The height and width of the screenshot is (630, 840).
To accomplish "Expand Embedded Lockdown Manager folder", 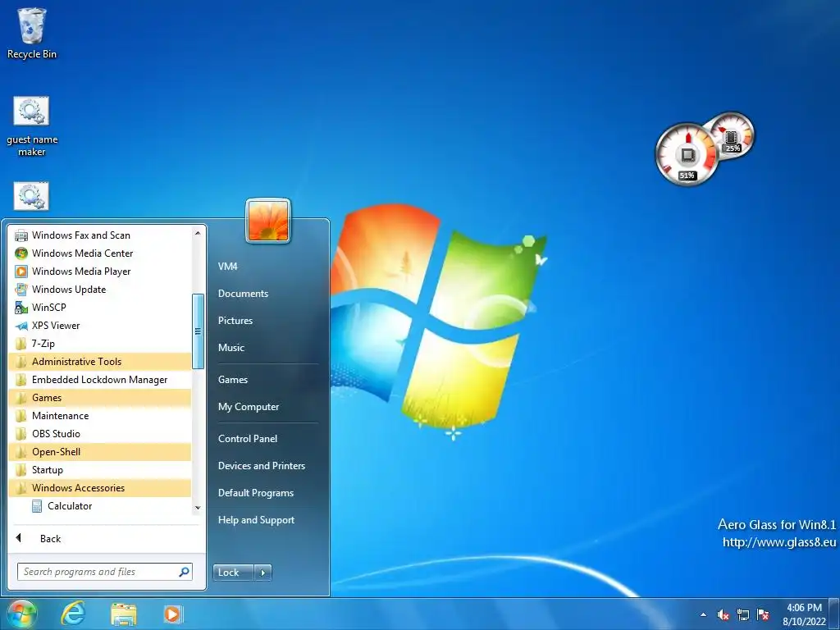I will coord(100,380).
